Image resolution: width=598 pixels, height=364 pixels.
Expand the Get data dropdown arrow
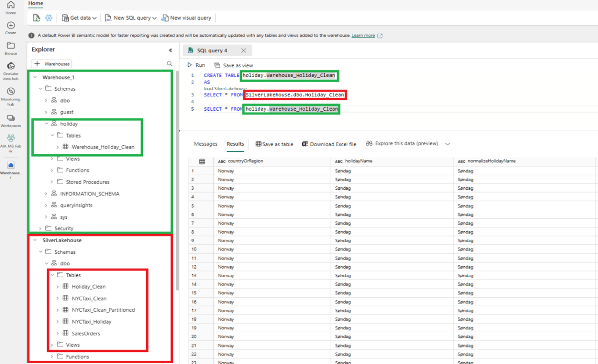(95, 18)
